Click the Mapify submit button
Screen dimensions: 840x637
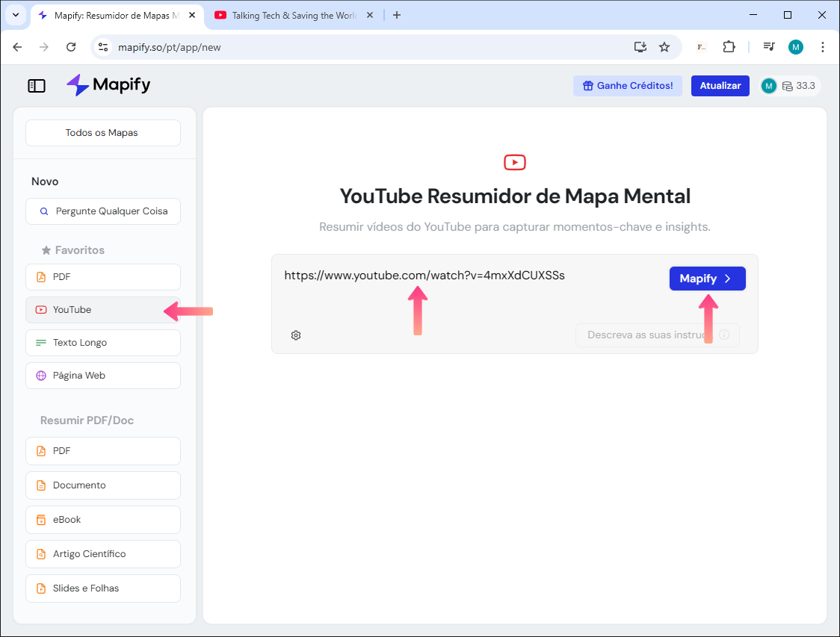pos(707,279)
